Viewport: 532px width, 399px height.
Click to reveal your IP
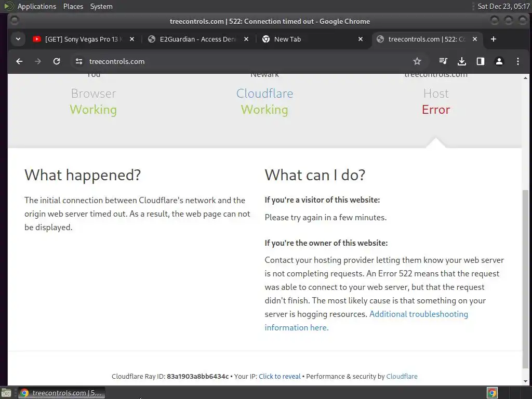(x=280, y=376)
